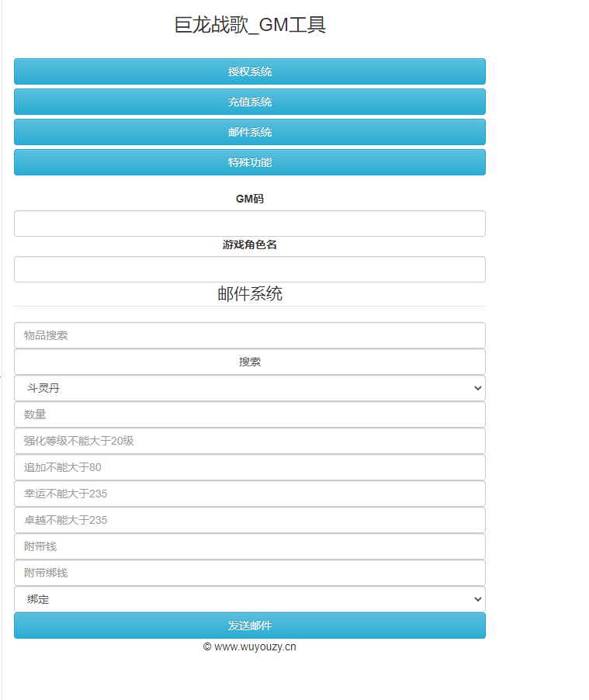Click the 邮件系统 section heading

[250, 294]
